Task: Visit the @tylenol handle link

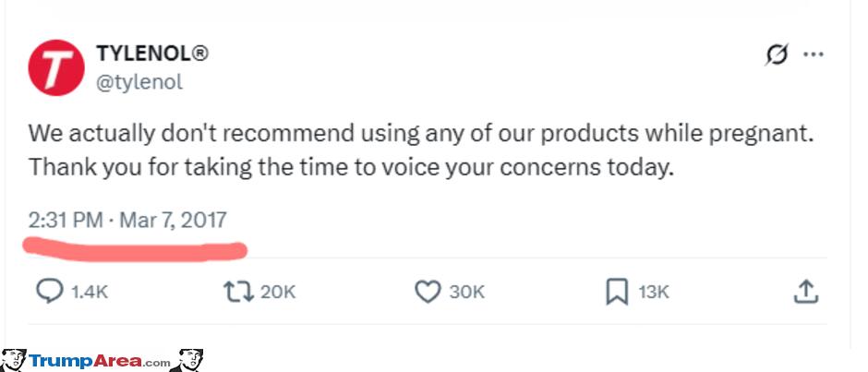Action: click(x=139, y=81)
